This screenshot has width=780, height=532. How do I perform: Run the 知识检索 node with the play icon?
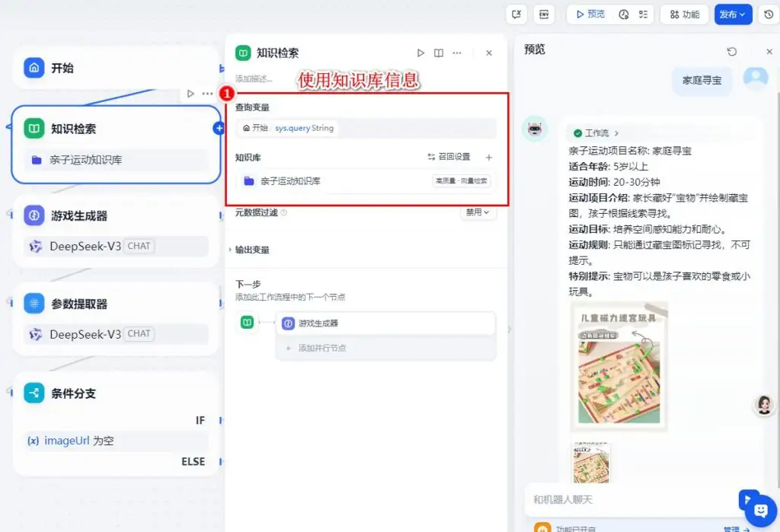(420, 53)
